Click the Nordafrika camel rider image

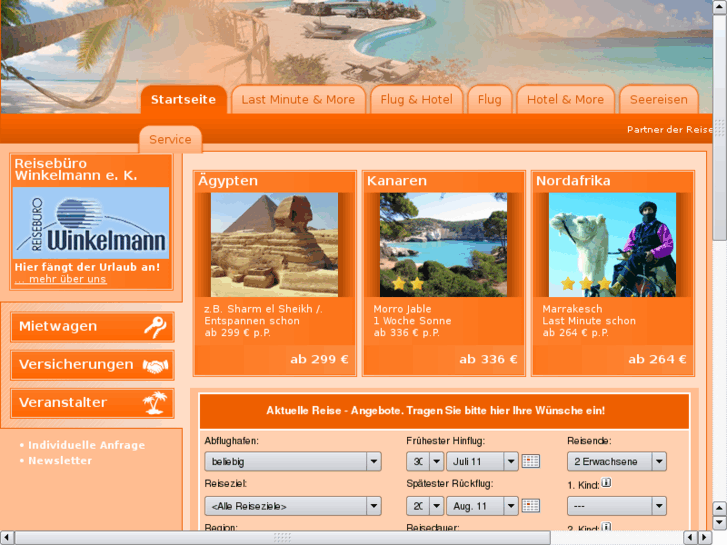point(612,245)
